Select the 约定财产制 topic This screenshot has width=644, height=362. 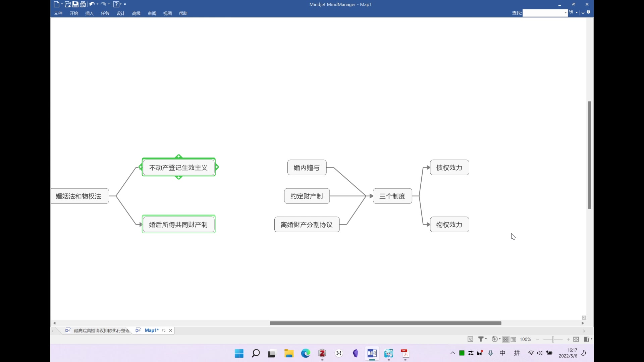click(307, 196)
